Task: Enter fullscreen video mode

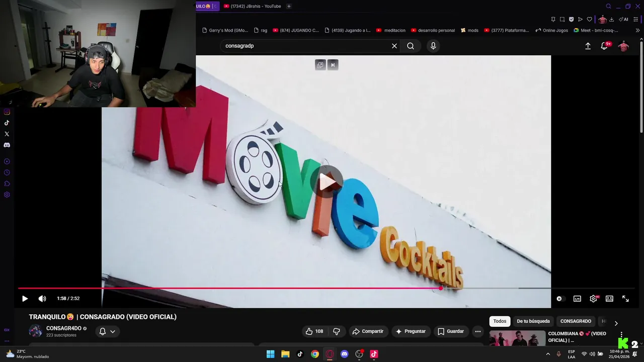Action: pyautogui.click(x=625, y=299)
